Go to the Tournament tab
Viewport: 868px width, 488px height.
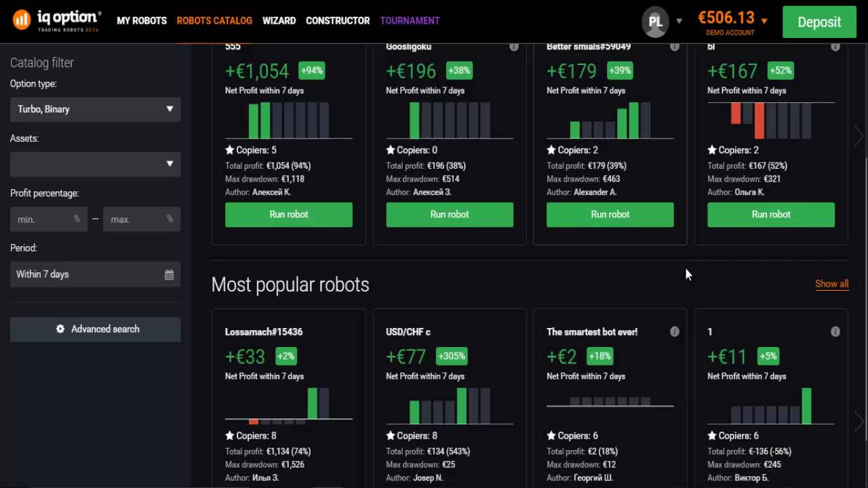pyautogui.click(x=410, y=21)
